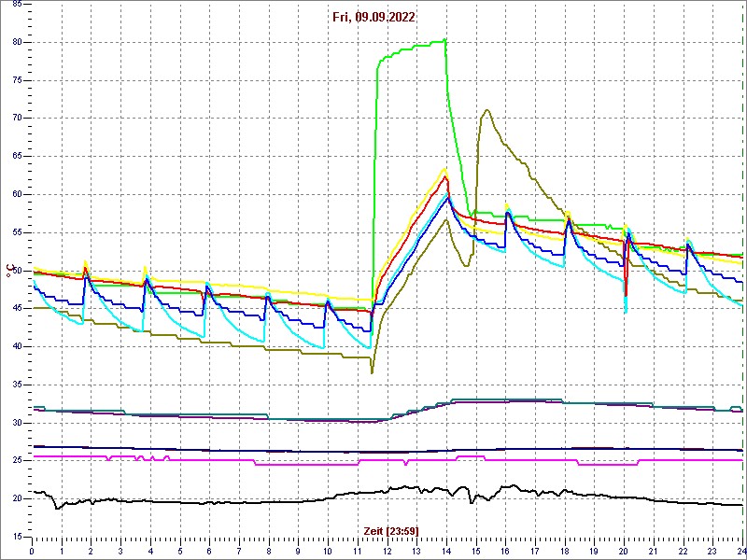Pick the 35 label on the temperature axis
Image resolution: width=747 pixels, height=560 pixels.
pos(15,385)
